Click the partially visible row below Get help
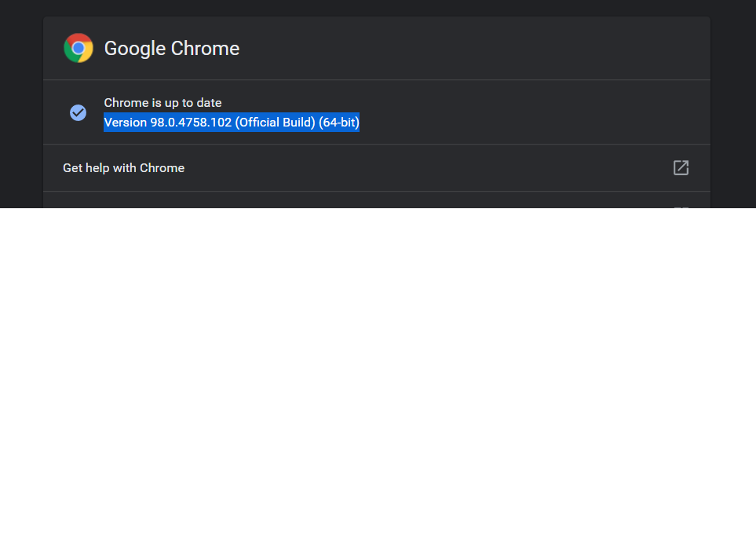Image resolution: width=756 pixels, height=550 pixels. (377, 203)
